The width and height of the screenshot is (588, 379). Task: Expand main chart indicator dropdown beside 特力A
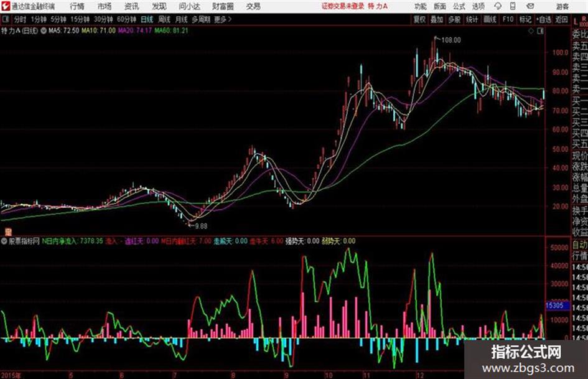pyautogui.click(x=44, y=30)
